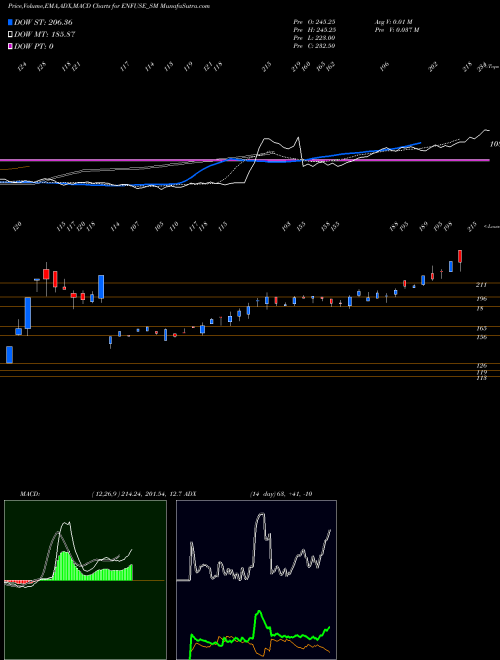
Task: Click the 'MACD:' panel label
Action: (x=30, y=494)
